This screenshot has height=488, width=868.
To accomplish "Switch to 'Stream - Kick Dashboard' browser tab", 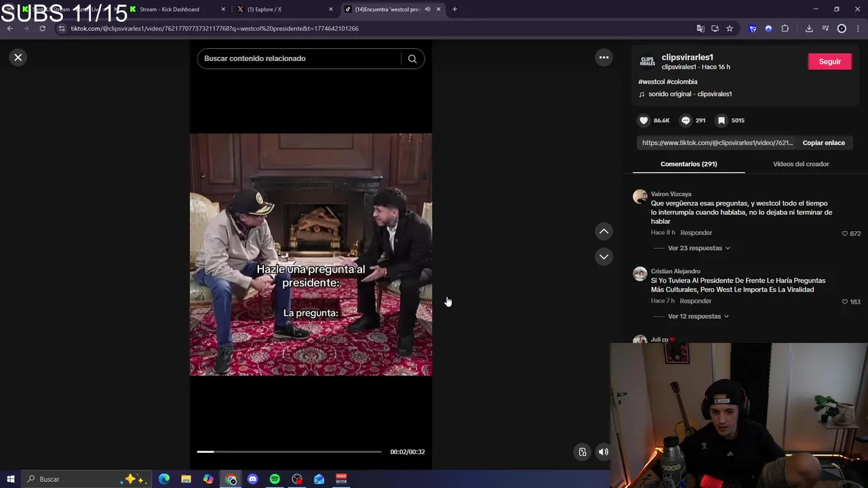I will point(170,9).
